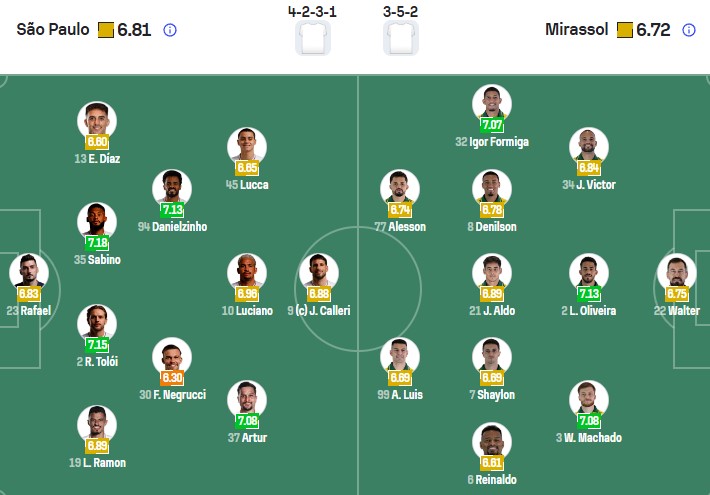Click goalkeeper Rafael's avatar
Screen dimensions: 710x495
[29, 271]
